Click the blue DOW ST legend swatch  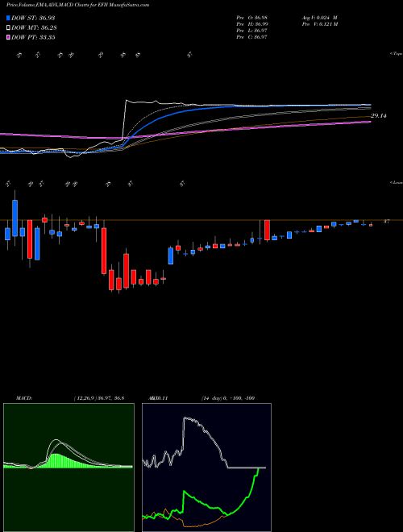[x=9, y=18]
